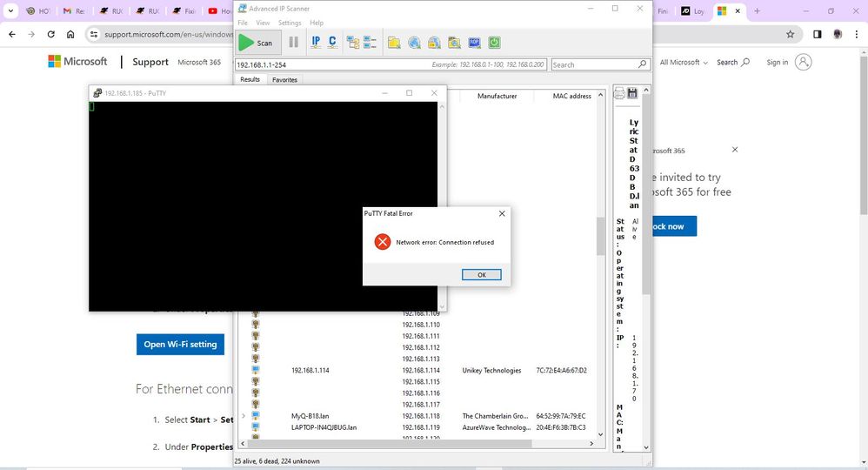
Task: Open browser tab search chevron
Action: (x=12, y=11)
